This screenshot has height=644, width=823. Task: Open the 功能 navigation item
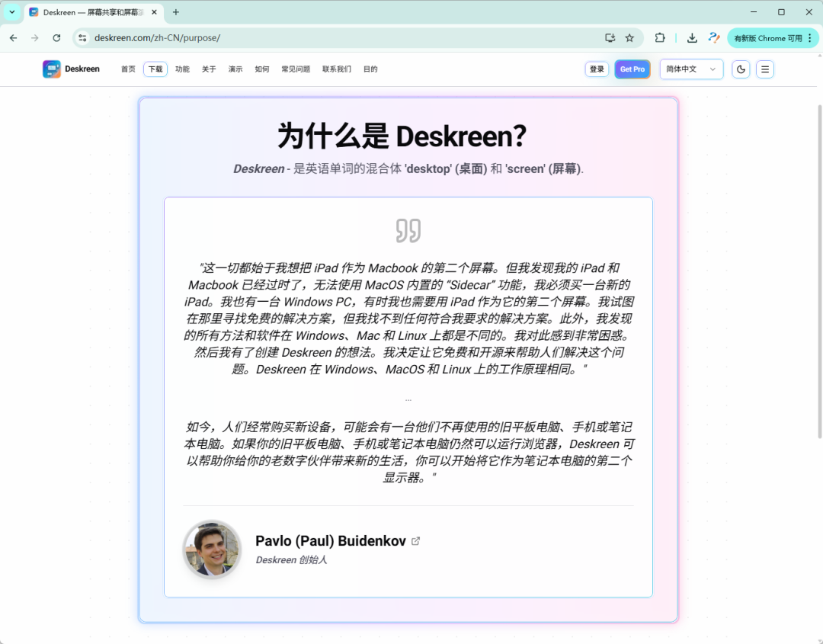(182, 69)
